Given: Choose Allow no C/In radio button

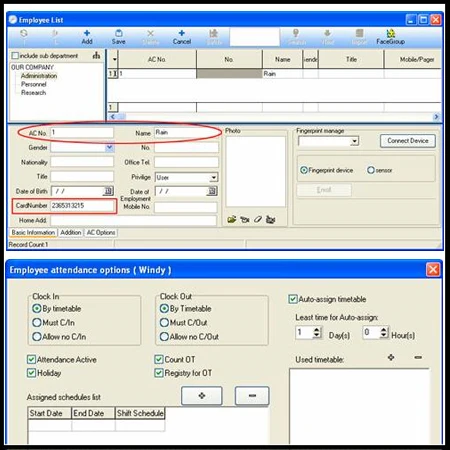Looking at the screenshot, I should 37,336.
